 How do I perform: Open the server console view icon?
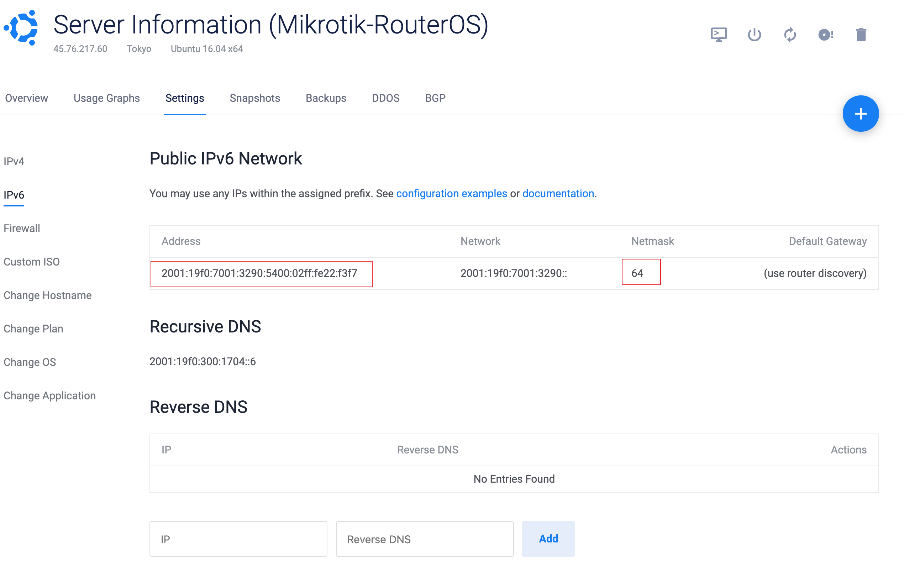pyautogui.click(x=718, y=35)
